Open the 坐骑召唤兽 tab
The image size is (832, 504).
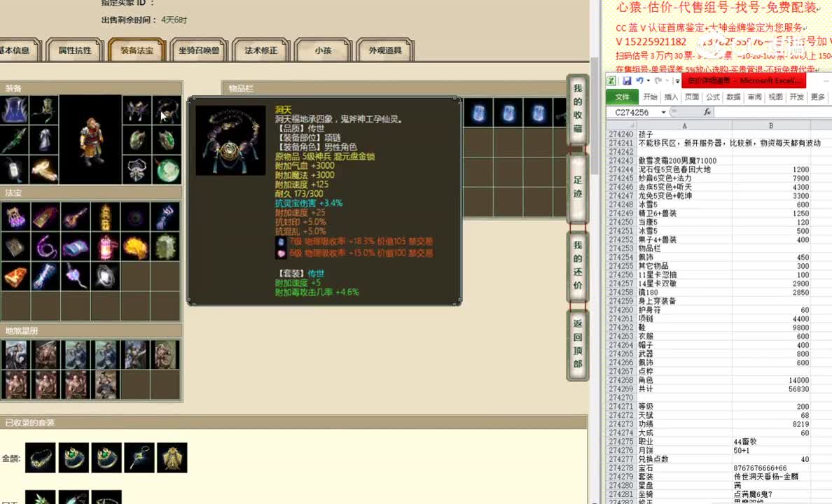(x=199, y=50)
